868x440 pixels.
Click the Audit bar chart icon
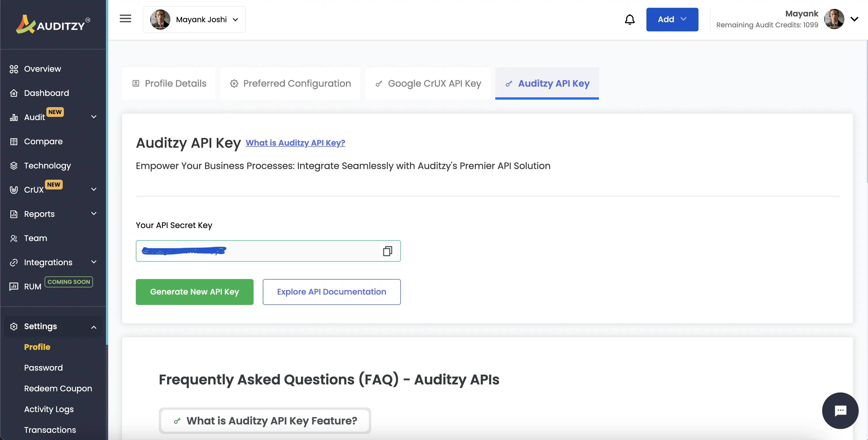coord(14,117)
